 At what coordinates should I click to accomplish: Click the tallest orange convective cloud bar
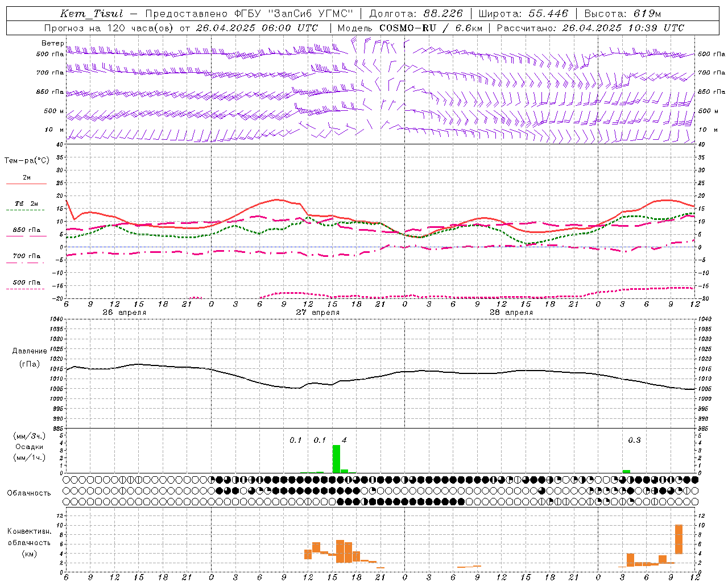[x=679, y=539]
